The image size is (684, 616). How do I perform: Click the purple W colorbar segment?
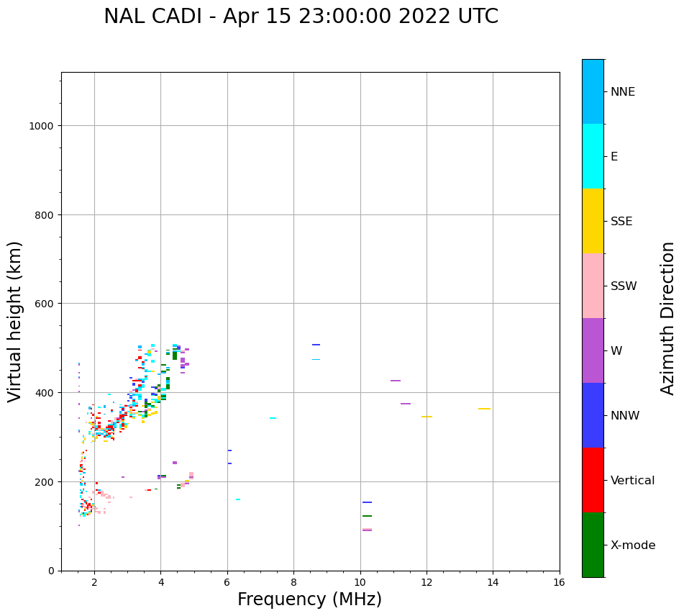(x=593, y=350)
